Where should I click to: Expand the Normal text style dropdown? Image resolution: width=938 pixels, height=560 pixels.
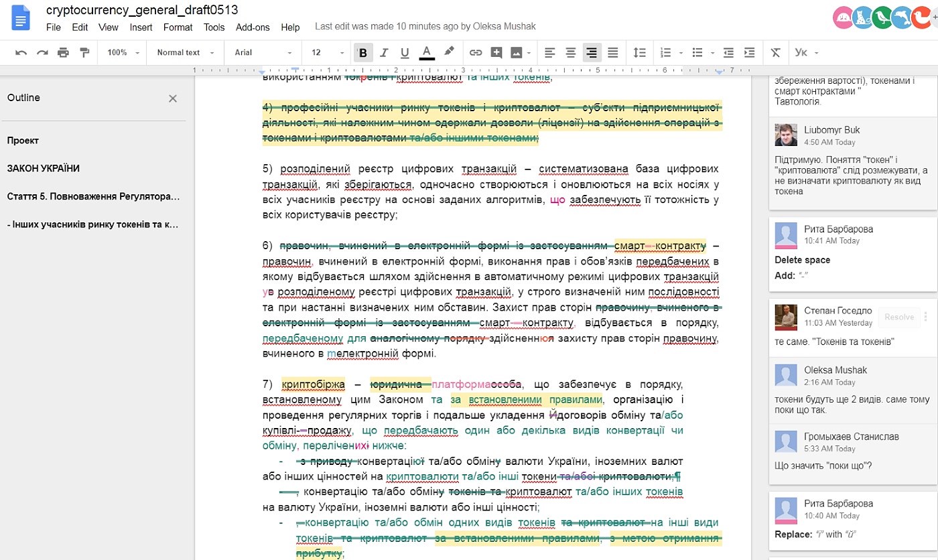pyautogui.click(x=185, y=52)
